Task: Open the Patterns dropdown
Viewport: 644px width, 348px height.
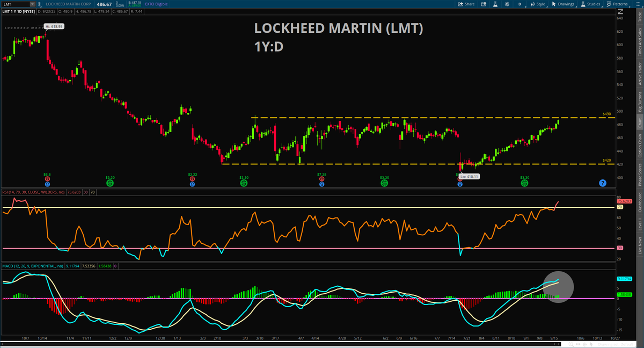Action: click(x=617, y=4)
